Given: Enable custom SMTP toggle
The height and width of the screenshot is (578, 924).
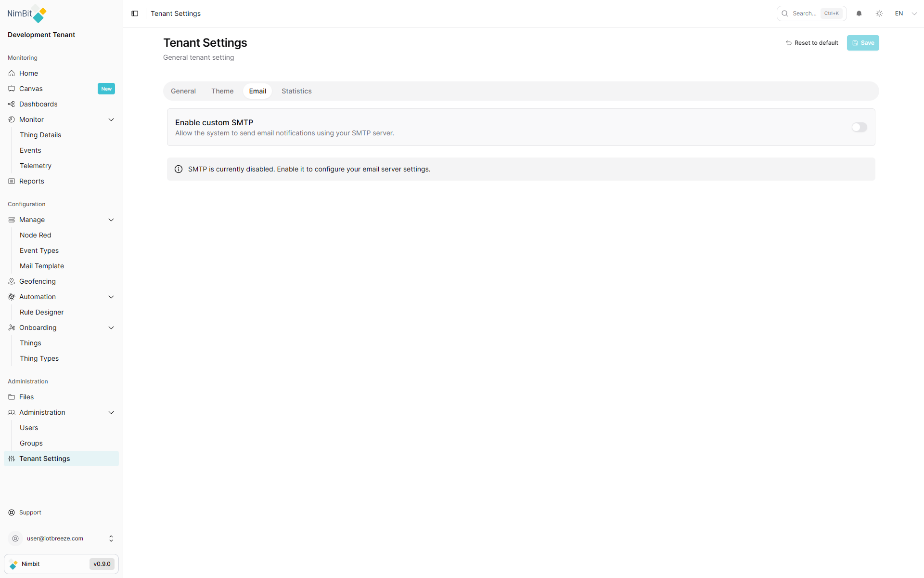Looking at the screenshot, I should click(x=859, y=127).
